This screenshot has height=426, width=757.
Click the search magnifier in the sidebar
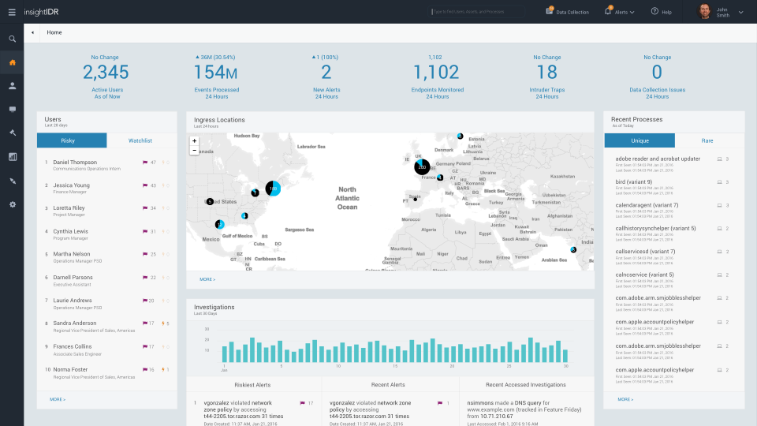point(12,39)
